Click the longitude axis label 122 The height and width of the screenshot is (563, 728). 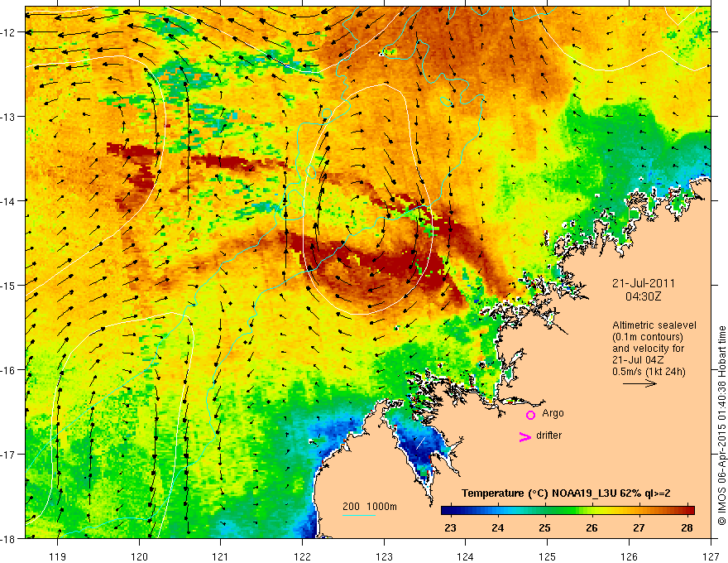point(302,556)
